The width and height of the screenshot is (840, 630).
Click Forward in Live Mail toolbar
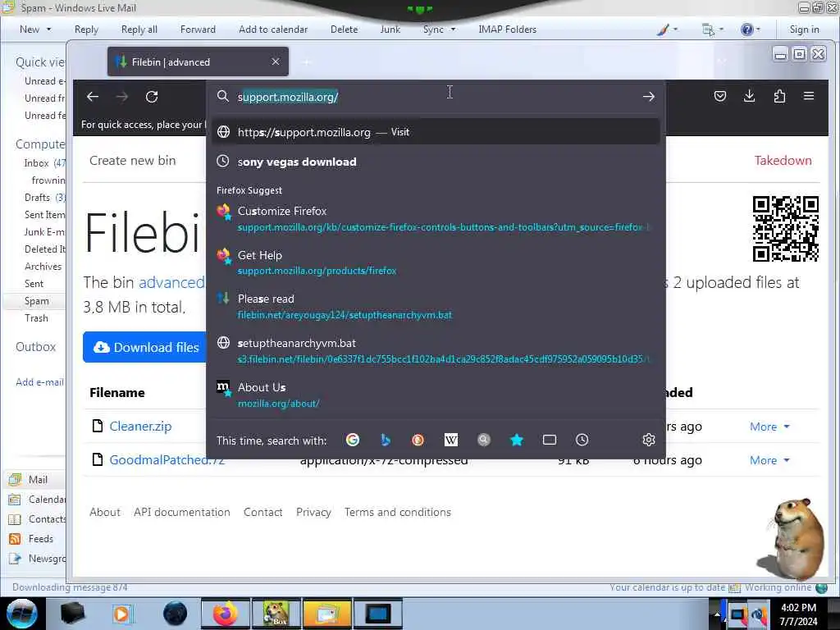(x=198, y=30)
